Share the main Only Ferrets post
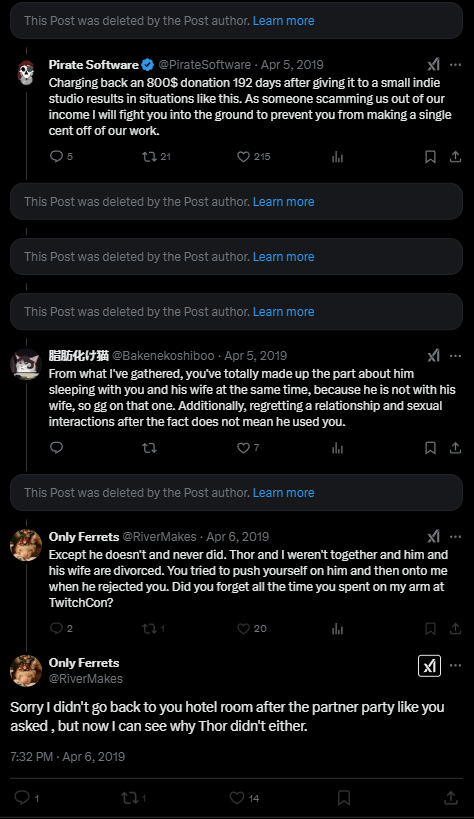 click(450, 798)
